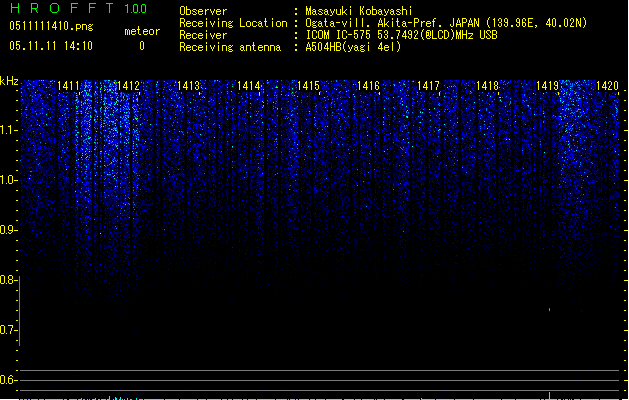
Task: Click the 1420 time marker
Action: pos(607,86)
